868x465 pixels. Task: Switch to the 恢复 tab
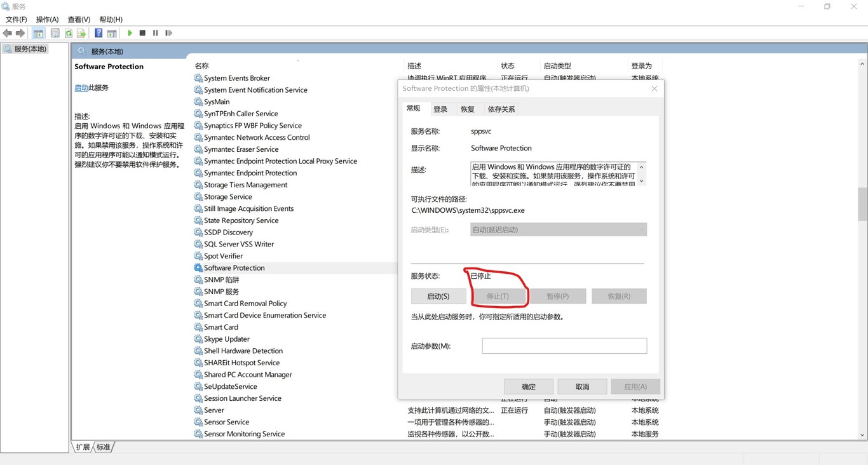(x=467, y=109)
